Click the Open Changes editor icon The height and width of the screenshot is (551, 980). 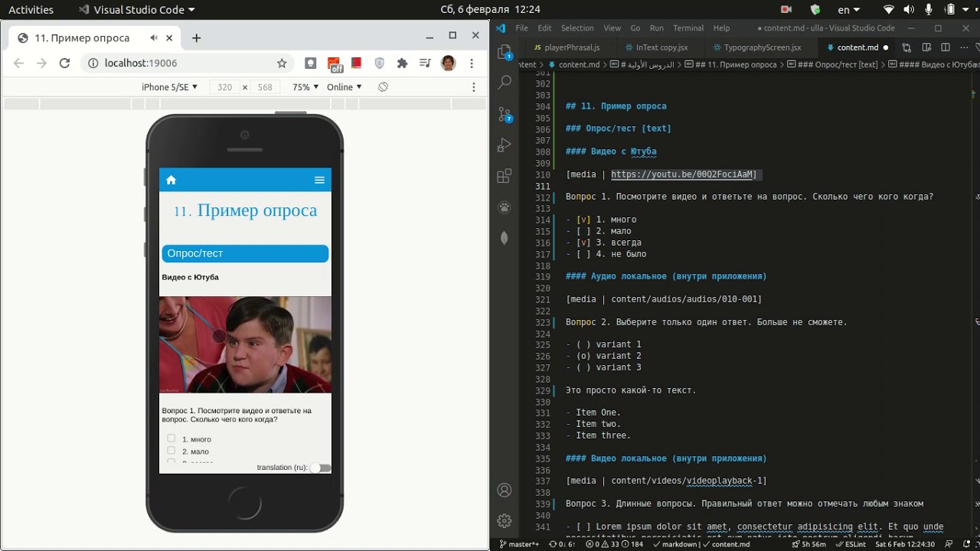click(906, 47)
